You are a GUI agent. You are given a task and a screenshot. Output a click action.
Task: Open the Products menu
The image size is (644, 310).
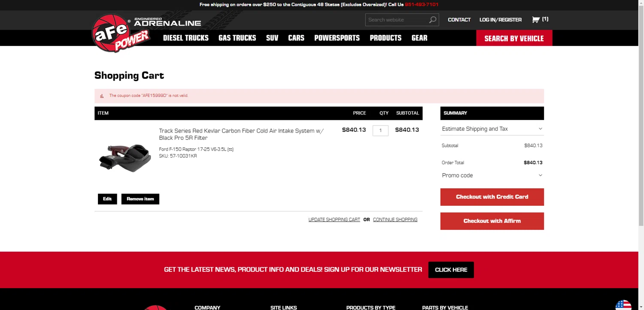pyautogui.click(x=386, y=38)
